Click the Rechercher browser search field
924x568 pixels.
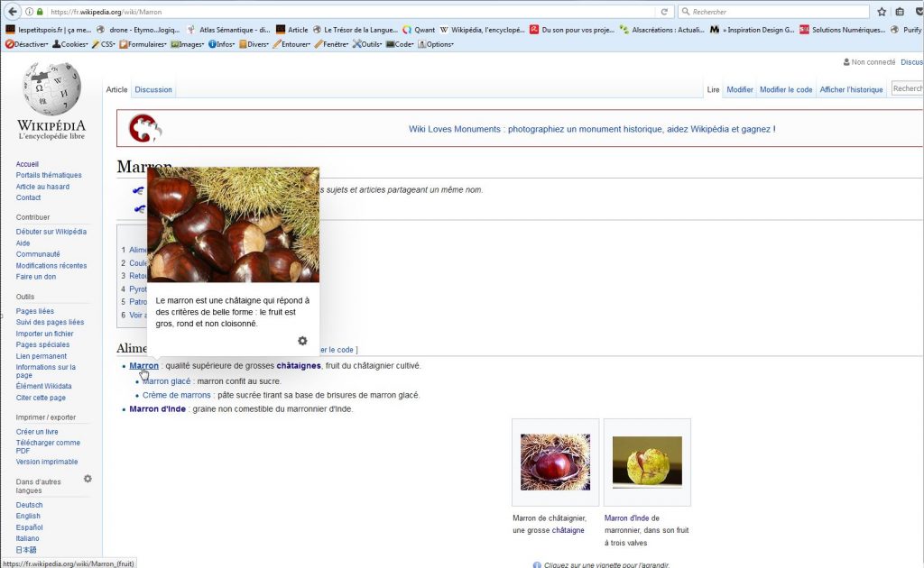tap(776, 12)
